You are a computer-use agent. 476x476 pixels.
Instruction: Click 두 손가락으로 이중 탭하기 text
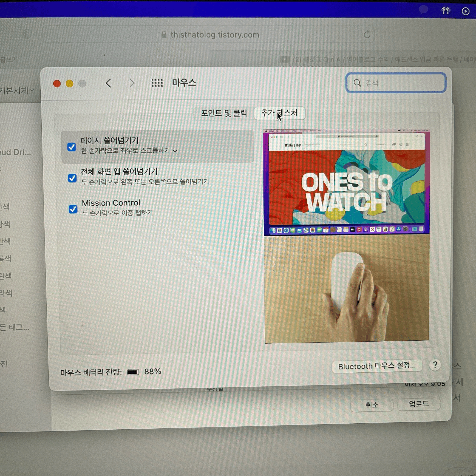point(117,213)
